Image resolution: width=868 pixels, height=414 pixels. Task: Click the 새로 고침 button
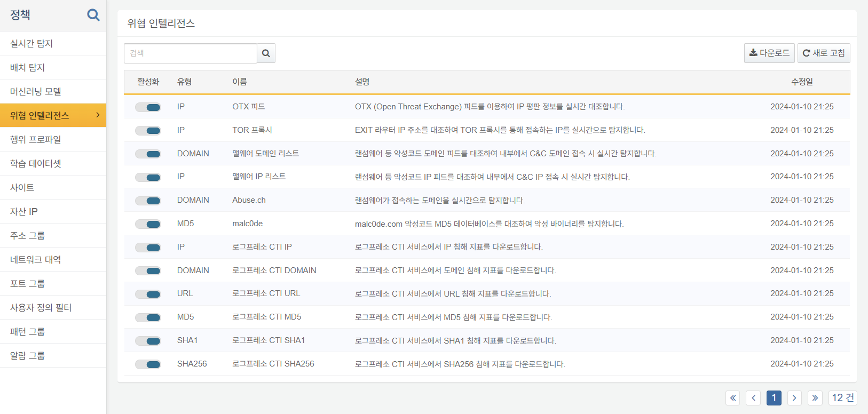[824, 53]
